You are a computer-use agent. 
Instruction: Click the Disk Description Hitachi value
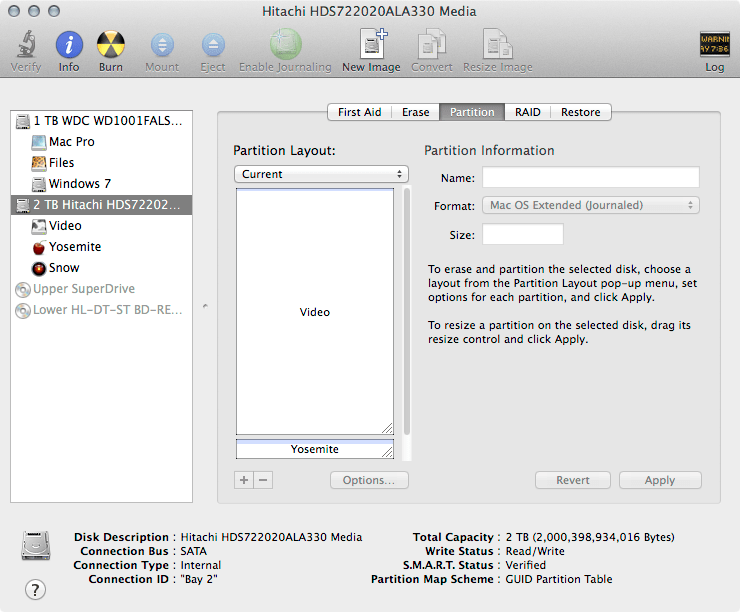pos(271,537)
